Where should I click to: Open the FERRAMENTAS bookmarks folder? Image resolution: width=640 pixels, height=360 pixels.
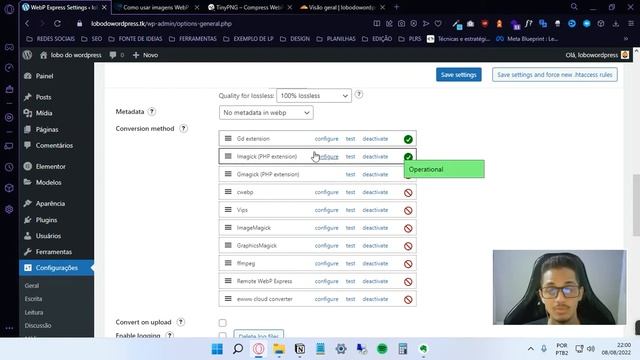[193, 39]
